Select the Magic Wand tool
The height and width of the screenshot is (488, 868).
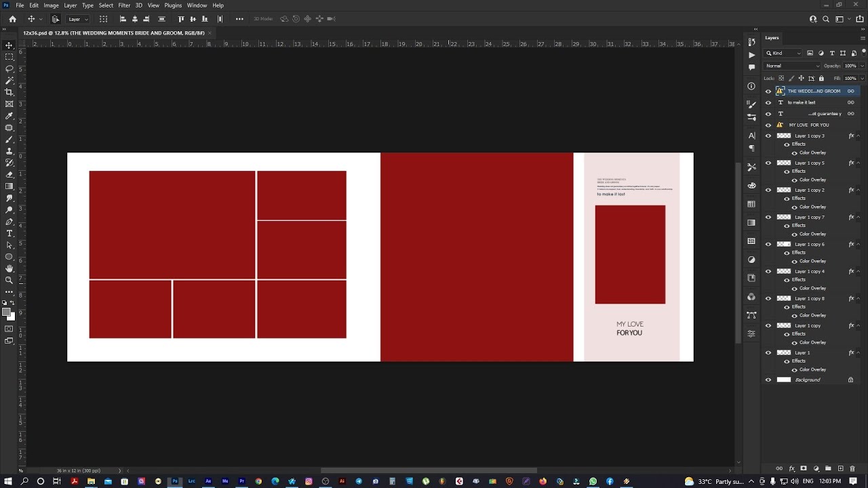click(x=9, y=81)
